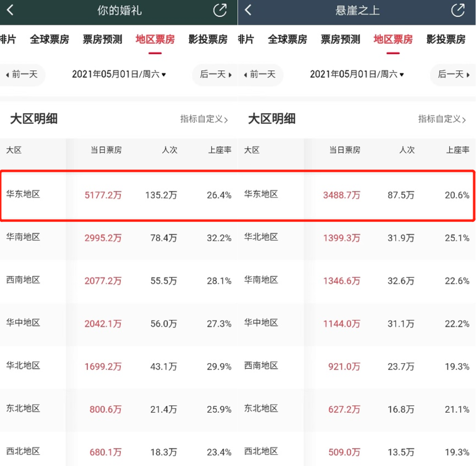Click 上座率 column header in 你的婚礼 table

(x=219, y=150)
